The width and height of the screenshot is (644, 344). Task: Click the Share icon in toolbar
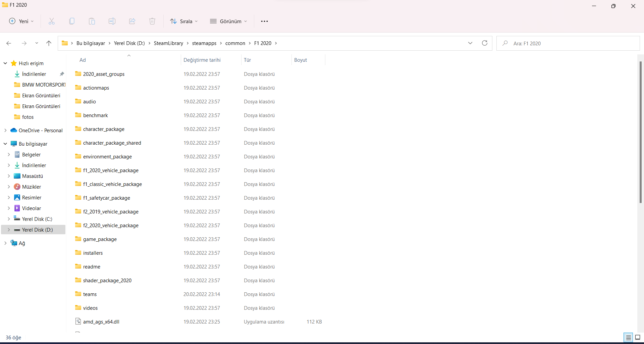132,21
